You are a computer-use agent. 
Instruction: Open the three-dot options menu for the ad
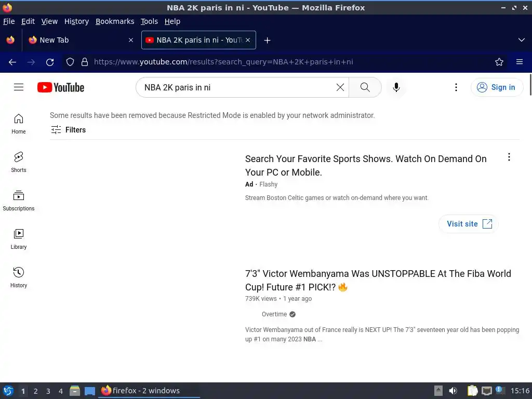(509, 157)
